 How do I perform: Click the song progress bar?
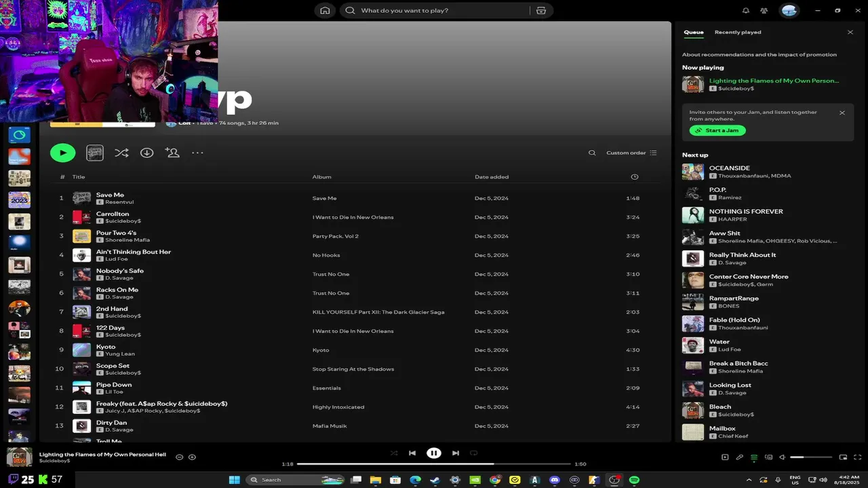pos(433,464)
